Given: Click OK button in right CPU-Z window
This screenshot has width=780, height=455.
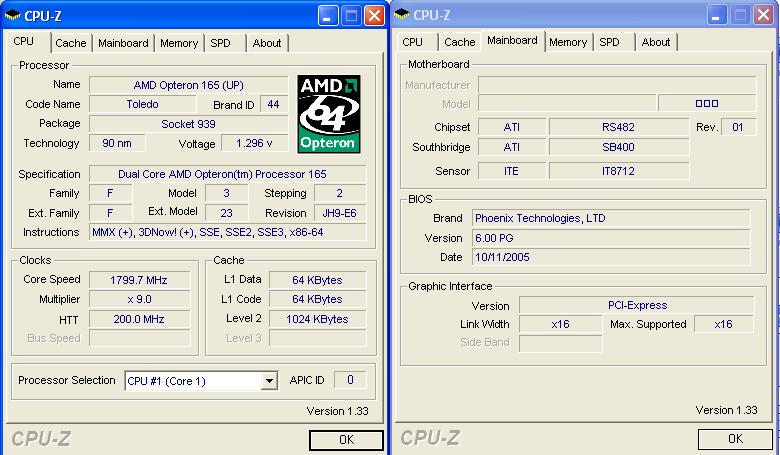Looking at the screenshot, I should 735,439.
